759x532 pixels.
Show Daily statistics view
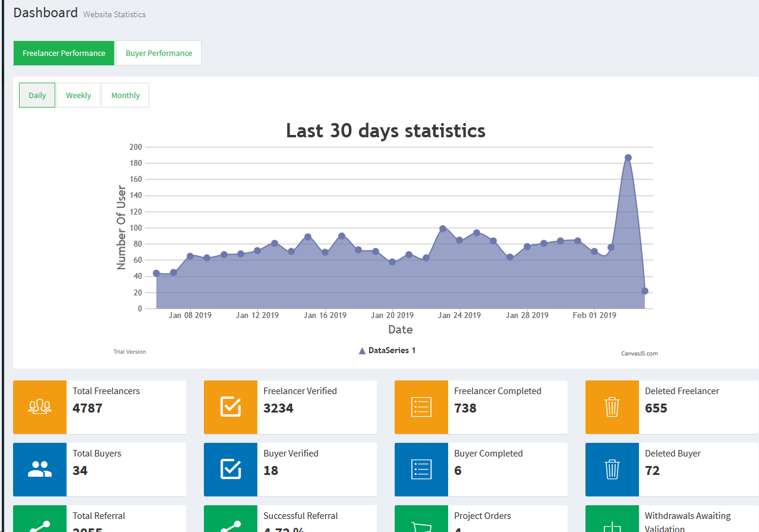37,95
